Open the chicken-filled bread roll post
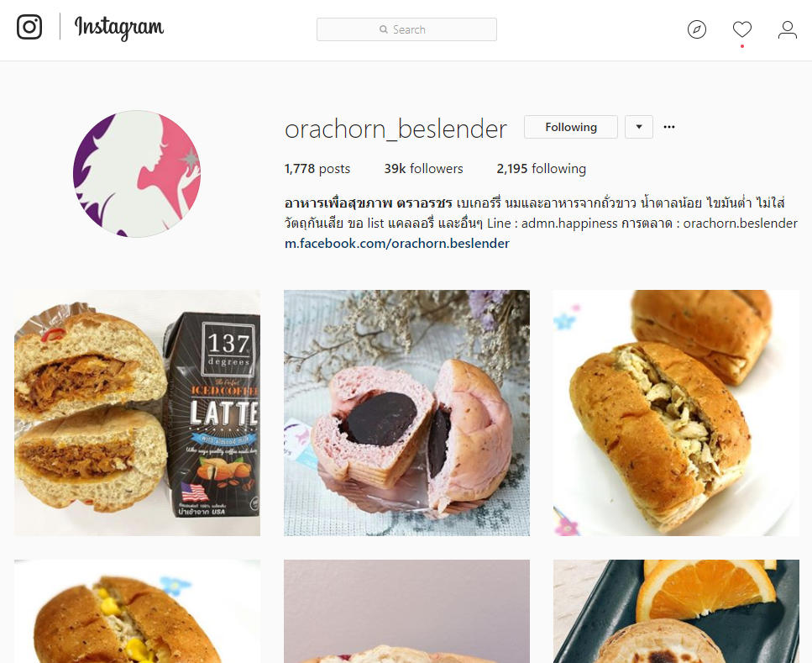 [676, 413]
